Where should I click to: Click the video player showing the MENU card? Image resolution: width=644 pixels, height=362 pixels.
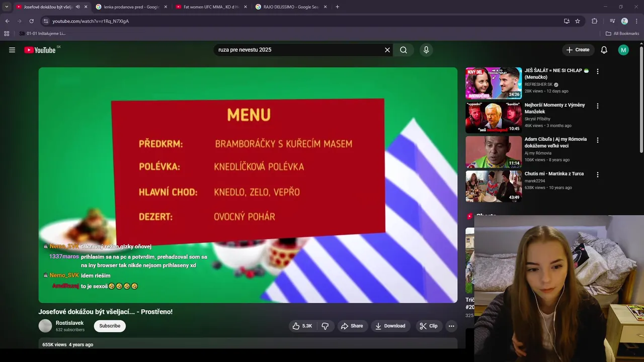[248, 185]
